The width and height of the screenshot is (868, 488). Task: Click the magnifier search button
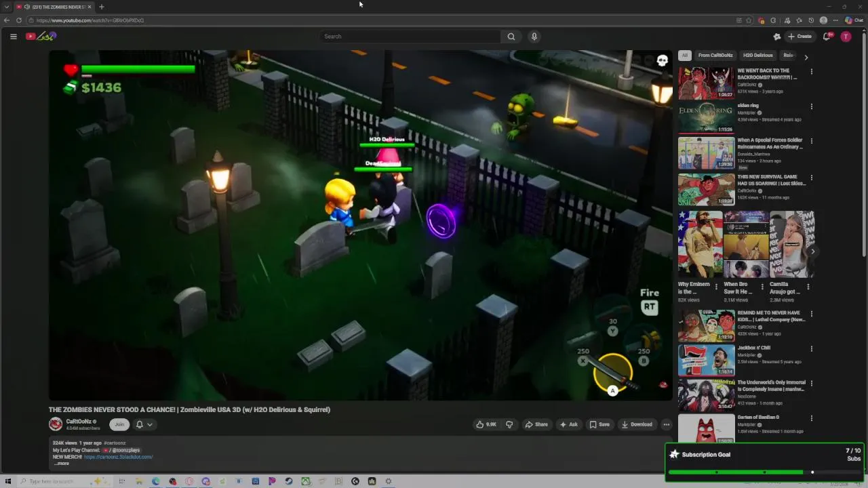click(x=511, y=37)
